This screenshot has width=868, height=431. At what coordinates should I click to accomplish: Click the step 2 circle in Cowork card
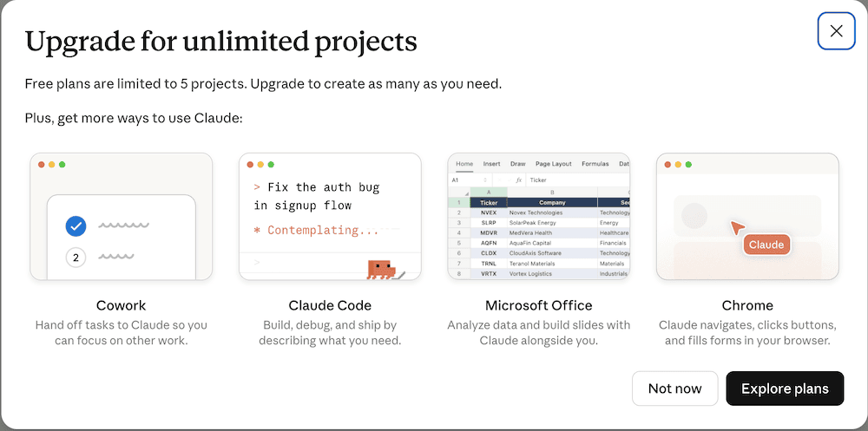76,258
